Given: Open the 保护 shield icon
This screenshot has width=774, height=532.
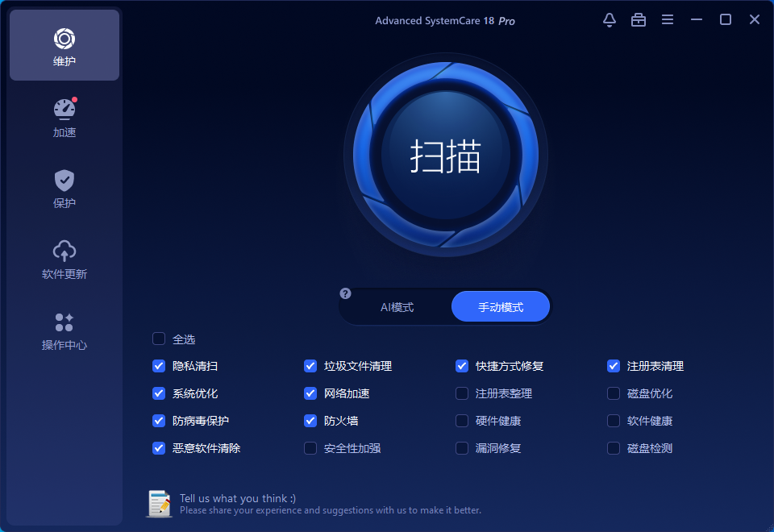Looking at the screenshot, I should point(64,181).
